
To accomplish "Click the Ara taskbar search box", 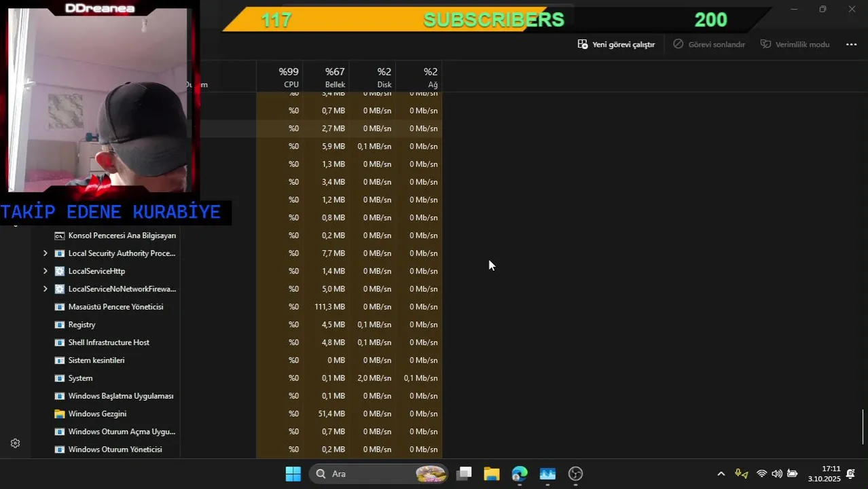I will point(380,474).
